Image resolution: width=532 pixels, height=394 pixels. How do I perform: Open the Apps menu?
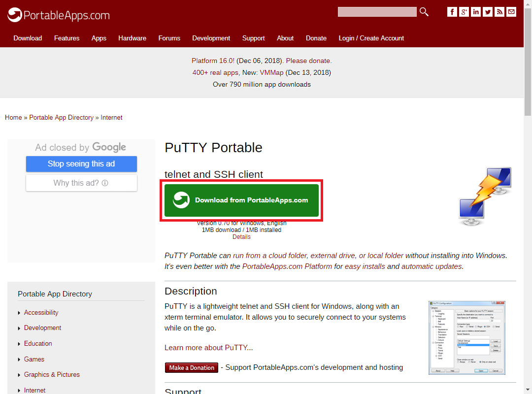(99, 38)
